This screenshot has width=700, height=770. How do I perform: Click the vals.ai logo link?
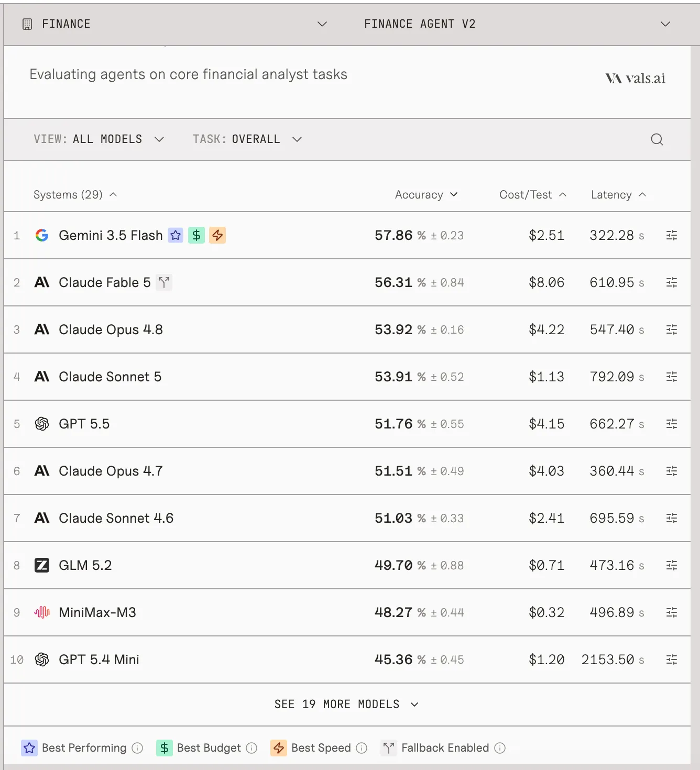(x=635, y=79)
